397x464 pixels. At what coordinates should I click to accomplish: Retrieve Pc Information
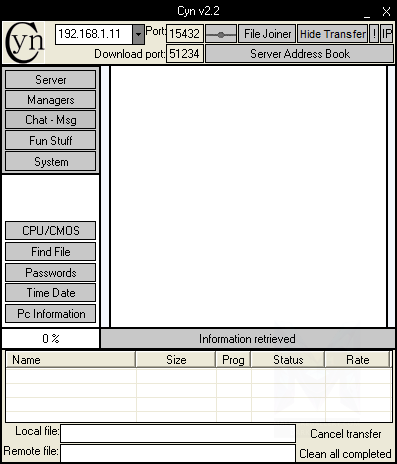point(51,314)
